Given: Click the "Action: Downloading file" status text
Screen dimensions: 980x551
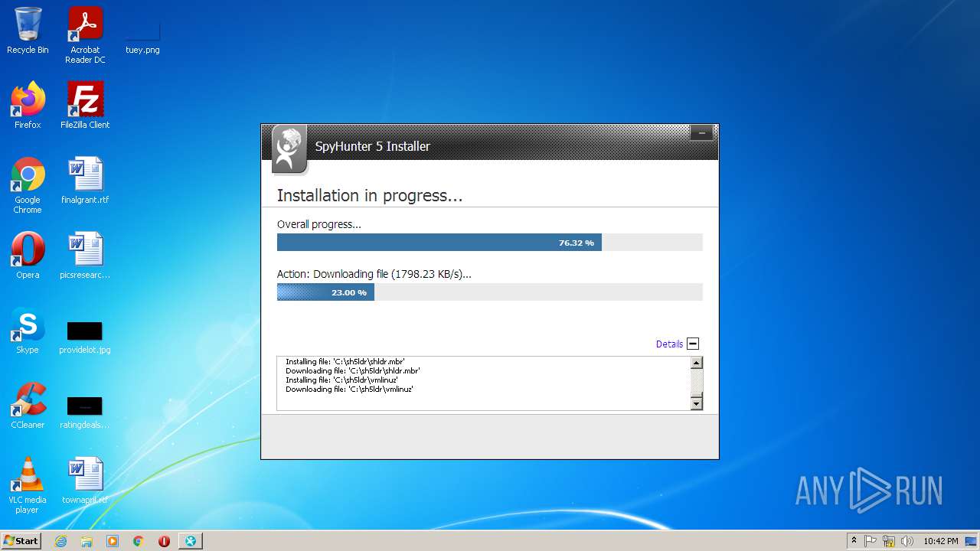Looking at the screenshot, I should tap(374, 274).
